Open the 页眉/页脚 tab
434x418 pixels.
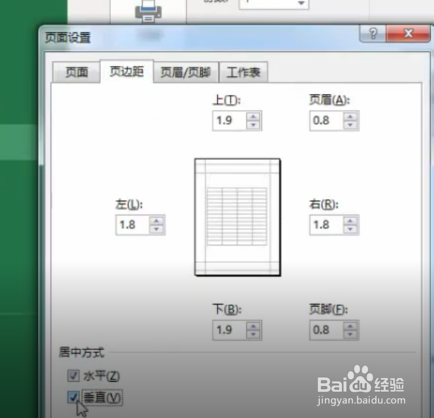tap(186, 72)
